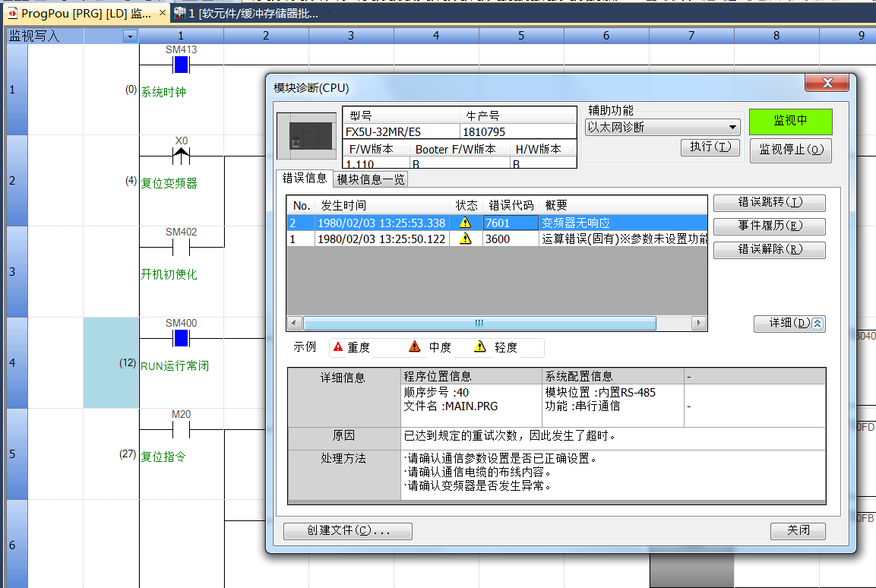Click the 错误解除(R) button
Screen dimensions: 876x588
coord(769,249)
